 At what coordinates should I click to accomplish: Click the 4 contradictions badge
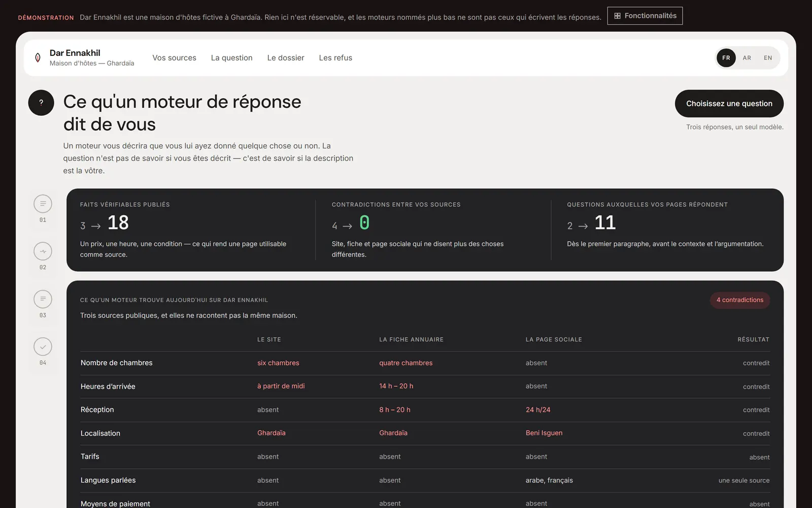(x=740, y=300)
